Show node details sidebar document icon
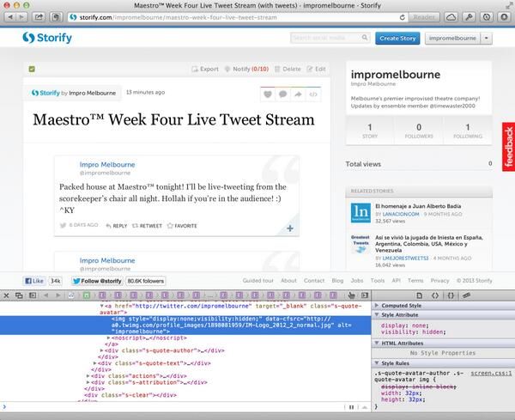 point(419,295)
